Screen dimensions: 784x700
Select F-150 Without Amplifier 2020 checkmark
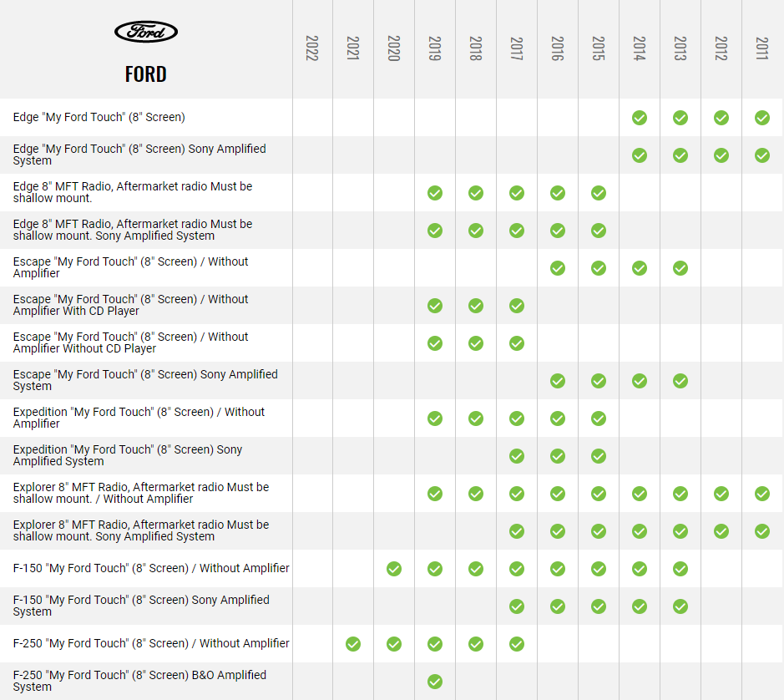(x=394, y=569)
